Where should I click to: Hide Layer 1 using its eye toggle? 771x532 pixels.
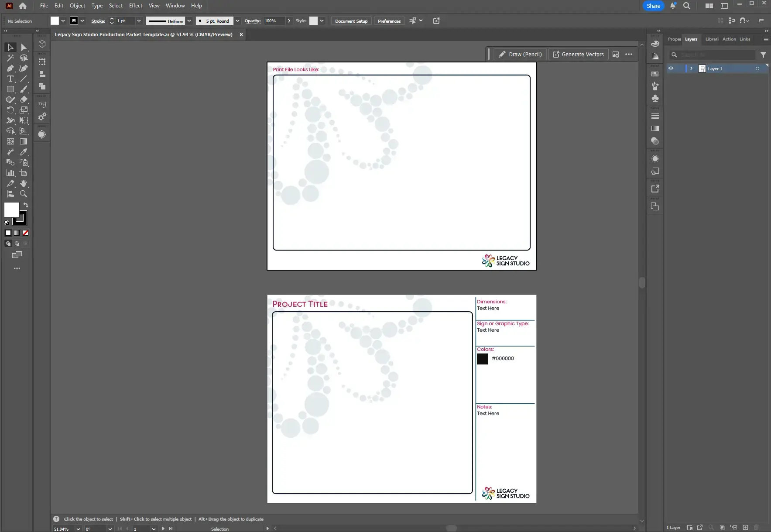coord(671,69)
